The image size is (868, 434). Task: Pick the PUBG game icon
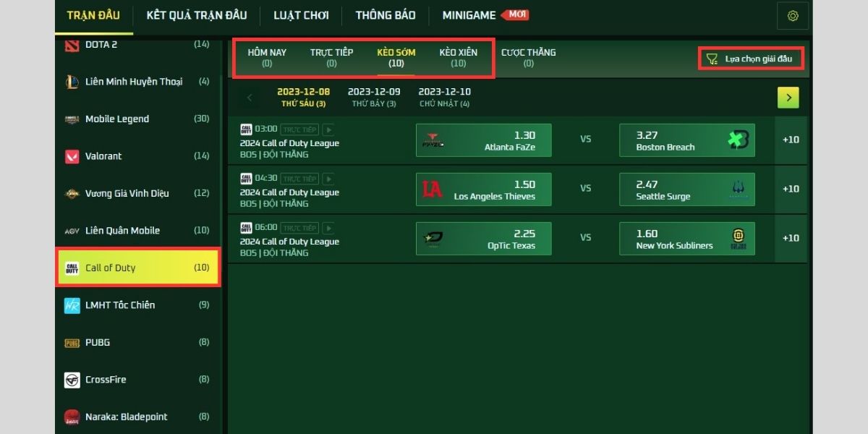[x=72, y=342]
